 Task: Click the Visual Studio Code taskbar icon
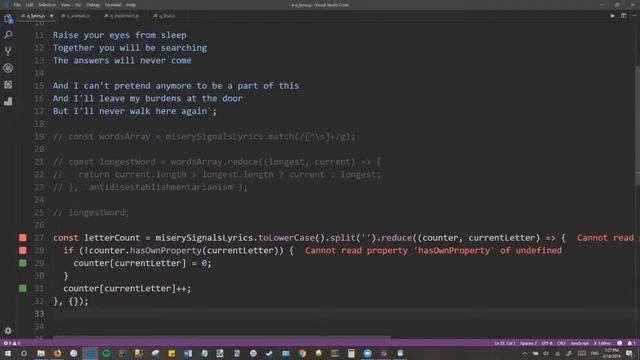[x=90, y=353]
